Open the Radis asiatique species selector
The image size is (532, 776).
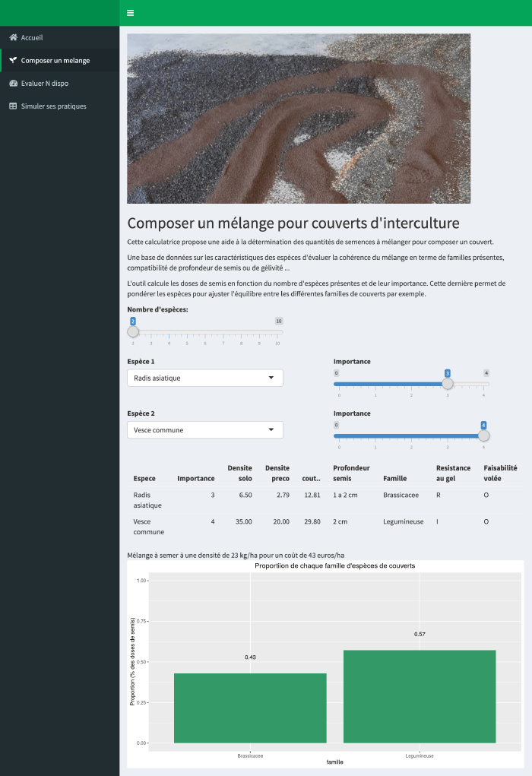coord(198,378)
